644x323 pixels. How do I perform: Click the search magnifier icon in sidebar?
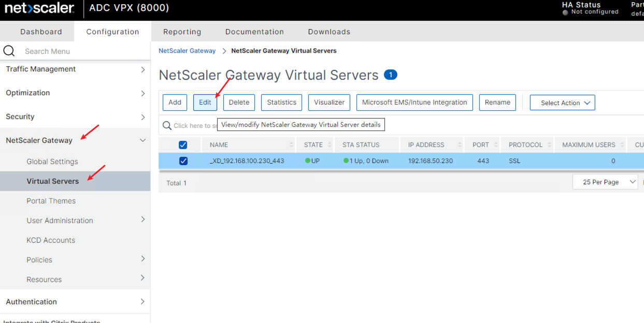pos(9,51)
